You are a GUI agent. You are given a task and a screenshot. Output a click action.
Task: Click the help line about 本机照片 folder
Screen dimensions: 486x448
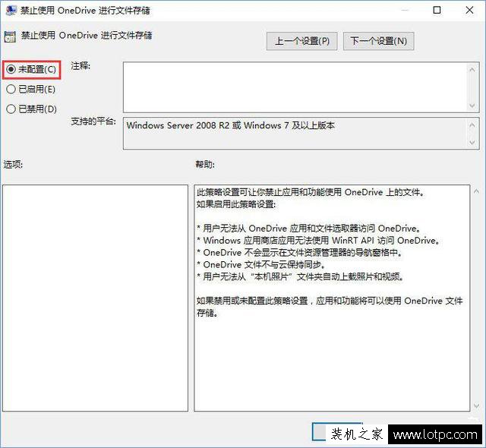(300, 276)
